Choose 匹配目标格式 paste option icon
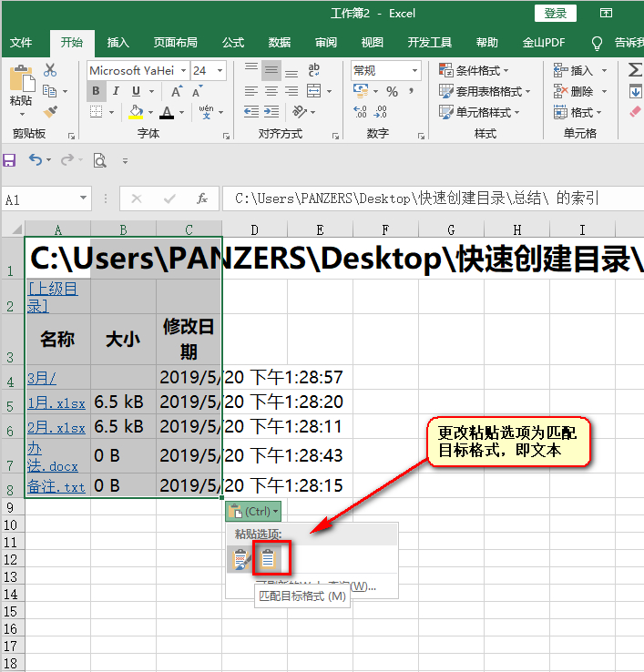This screenshot has width=644, height=672. point(268,559)
